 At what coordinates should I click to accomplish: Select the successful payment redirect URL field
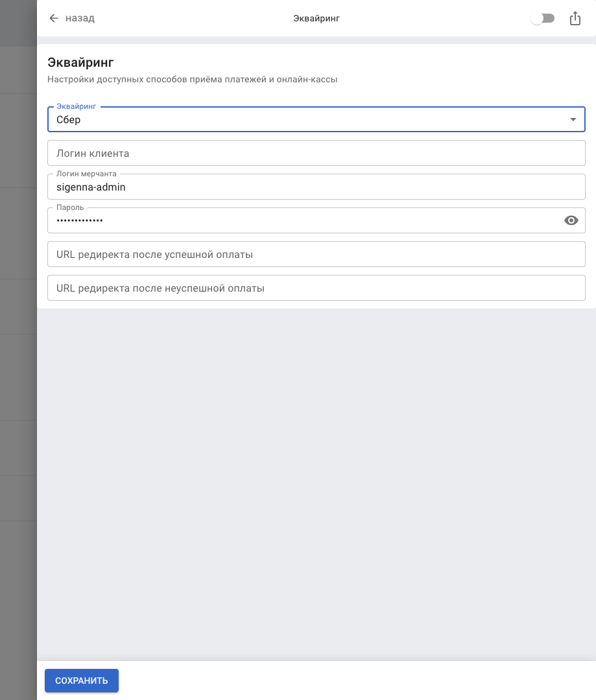click(316, 255)
